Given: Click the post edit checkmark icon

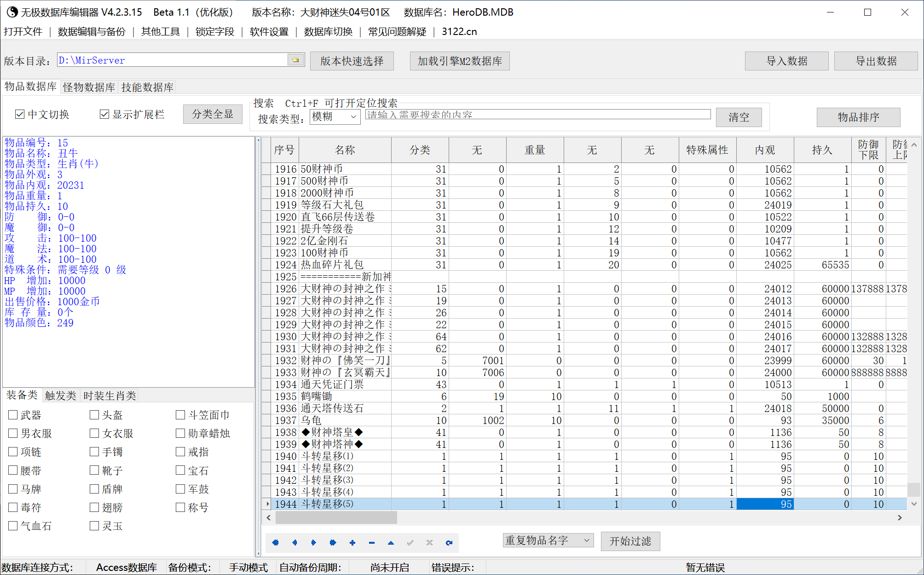Looking at the screenshot, I should (410, 543).
